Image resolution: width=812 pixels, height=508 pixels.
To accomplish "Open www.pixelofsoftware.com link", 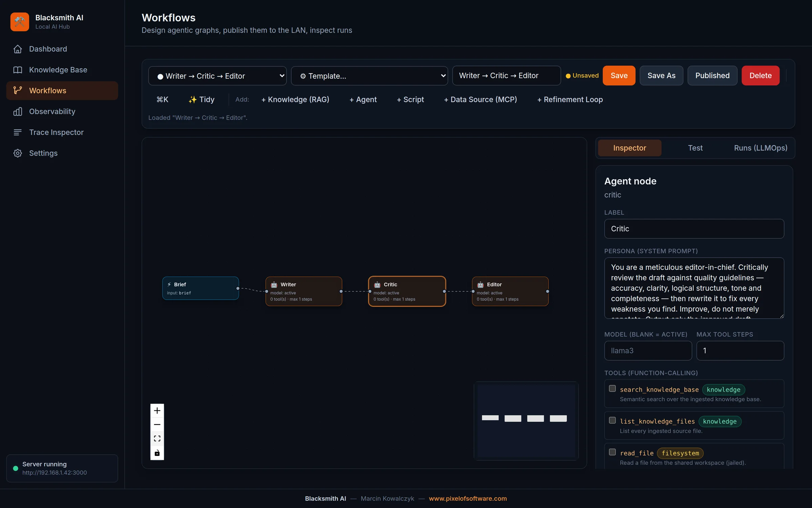I will point(468,499).
